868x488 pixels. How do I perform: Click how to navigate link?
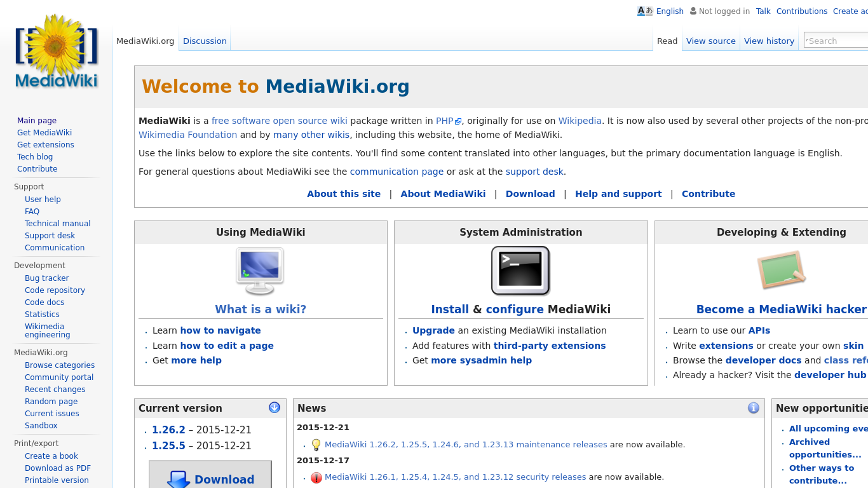220,330
